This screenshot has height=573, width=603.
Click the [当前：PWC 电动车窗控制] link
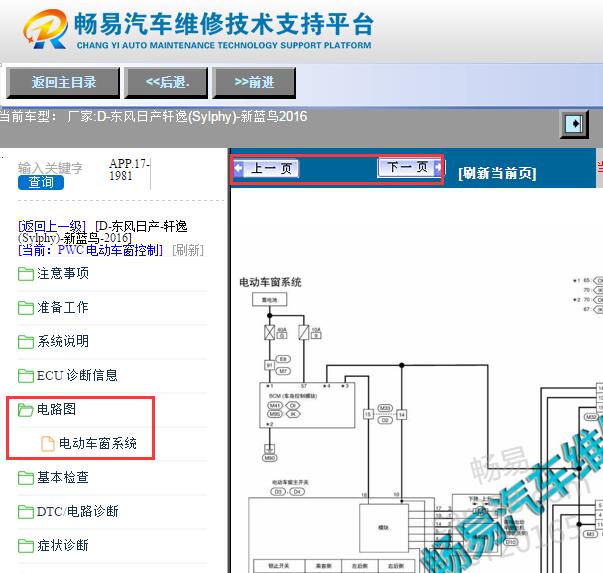point(91,250)
